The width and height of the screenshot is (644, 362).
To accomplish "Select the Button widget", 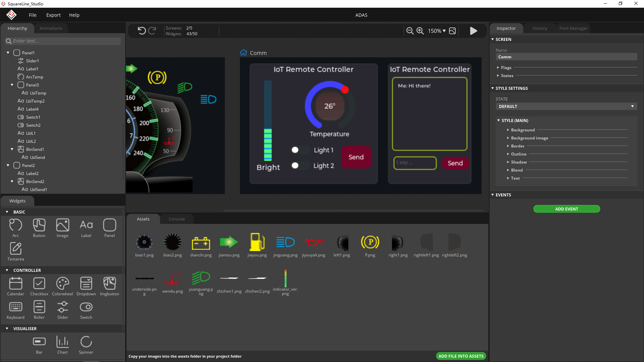I will click(x=39, y=228).
